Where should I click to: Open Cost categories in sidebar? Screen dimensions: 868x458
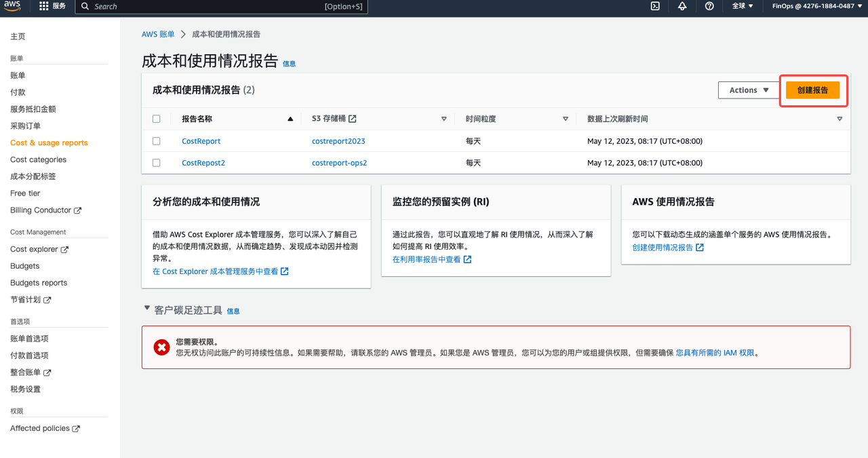click(x=38, y=160)
